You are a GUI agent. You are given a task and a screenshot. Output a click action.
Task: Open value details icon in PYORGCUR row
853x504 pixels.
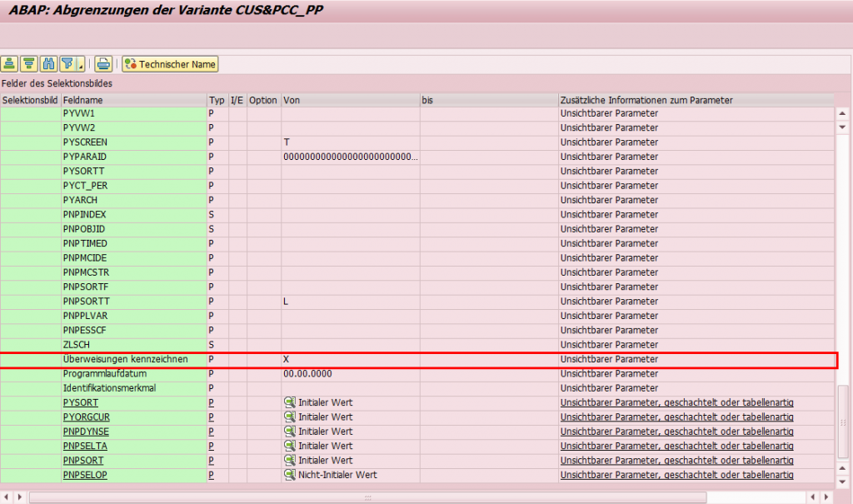click(290, 417)
